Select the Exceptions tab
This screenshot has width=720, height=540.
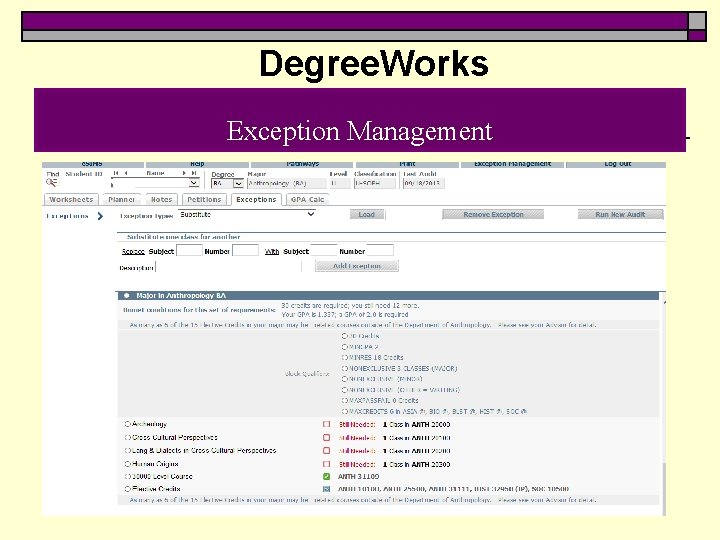256,199
